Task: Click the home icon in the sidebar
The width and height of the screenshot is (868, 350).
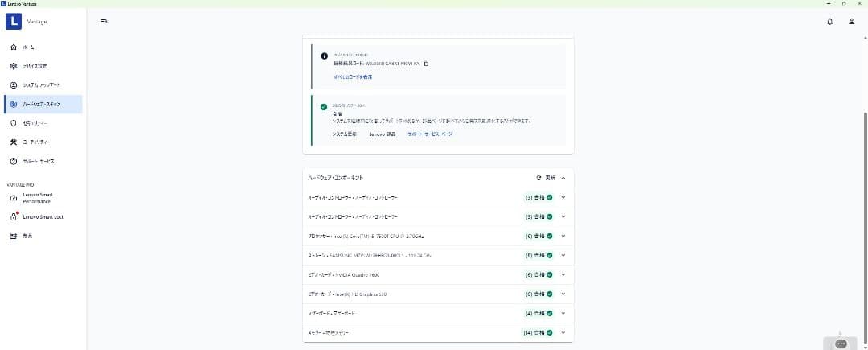Action: point(14,47)
